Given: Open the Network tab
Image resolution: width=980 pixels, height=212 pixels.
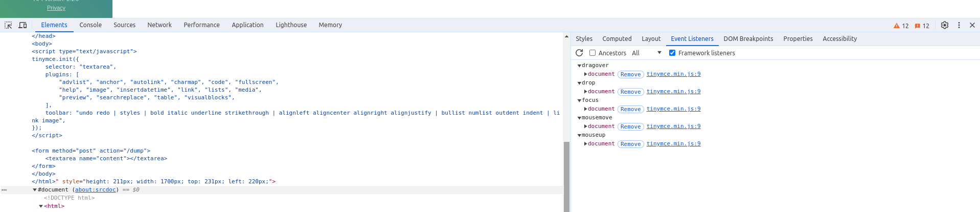Looking at the screenshot, I should (159, 25).
